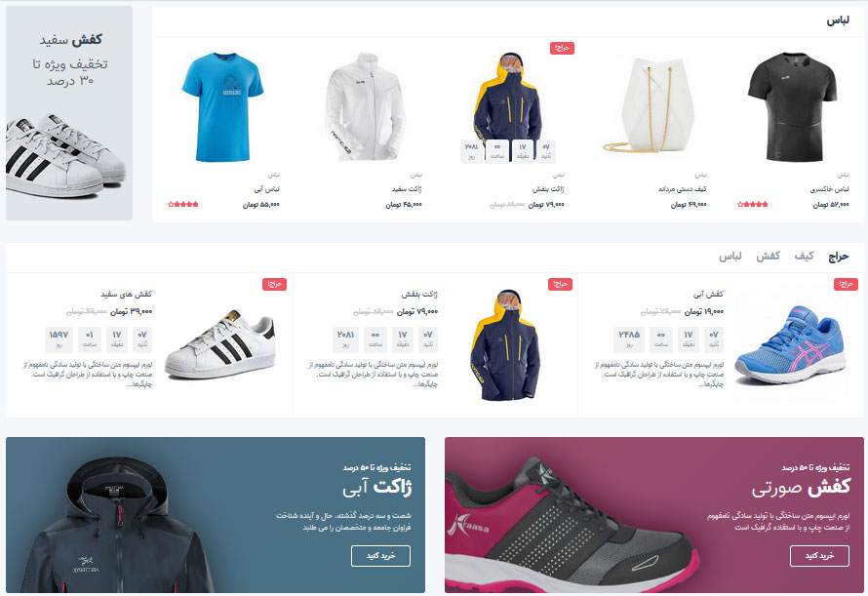The width and height of the screenshot is (868, 596).
Task: Switch to the کفش tab
Action: pos(769,256)
